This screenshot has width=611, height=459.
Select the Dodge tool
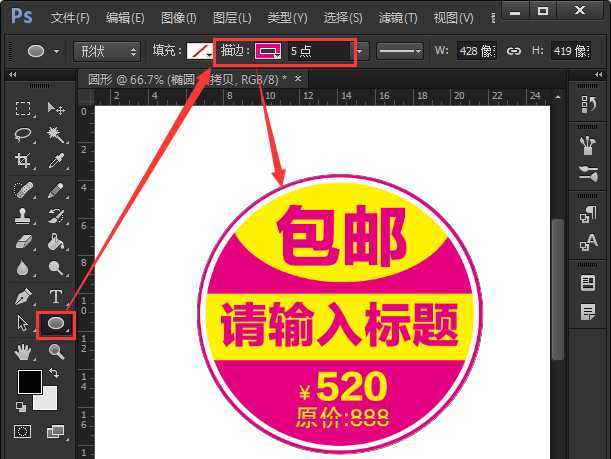[56, 268]
